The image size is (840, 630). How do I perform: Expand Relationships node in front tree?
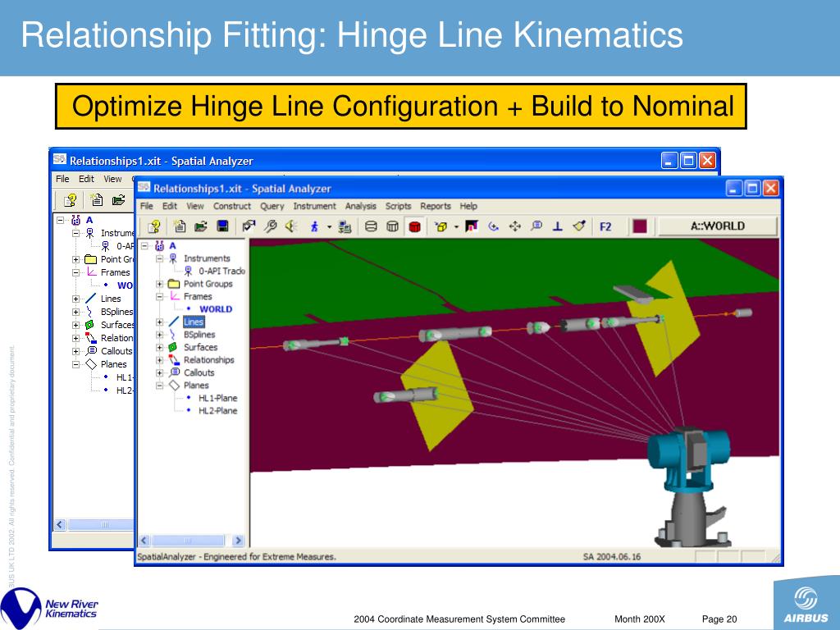pyautogui.click(x=159, y=360)
